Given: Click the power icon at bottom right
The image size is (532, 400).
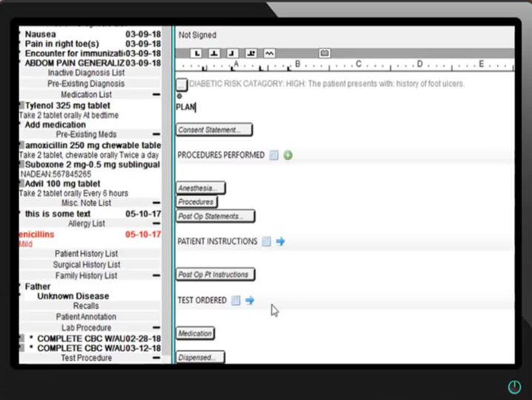Looking at the screenshot, I should coord(514,387).
